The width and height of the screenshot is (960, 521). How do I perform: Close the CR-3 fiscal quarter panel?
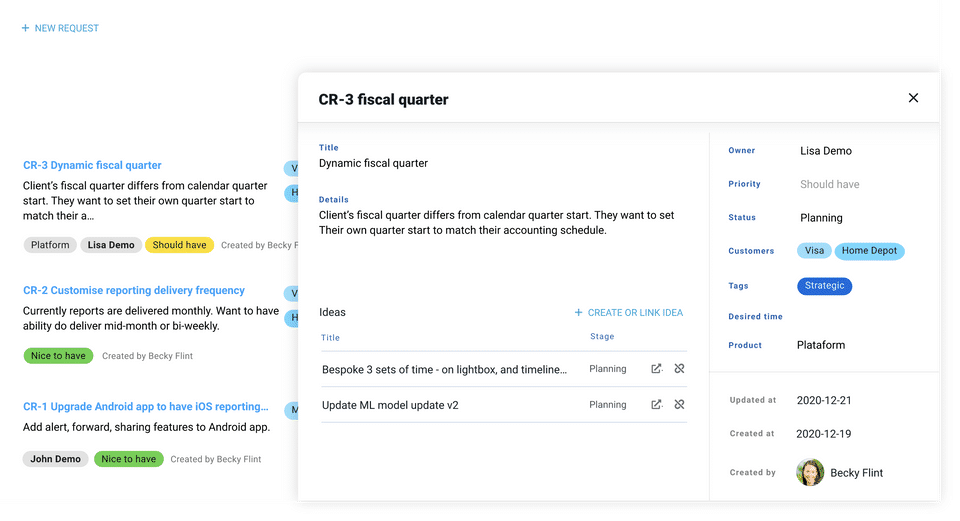(913, 98)
